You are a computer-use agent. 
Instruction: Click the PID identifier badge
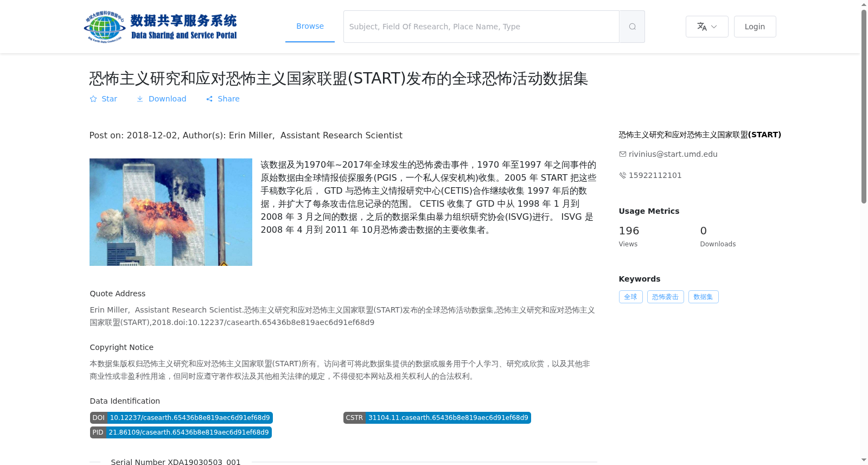(x=181, y=432)
